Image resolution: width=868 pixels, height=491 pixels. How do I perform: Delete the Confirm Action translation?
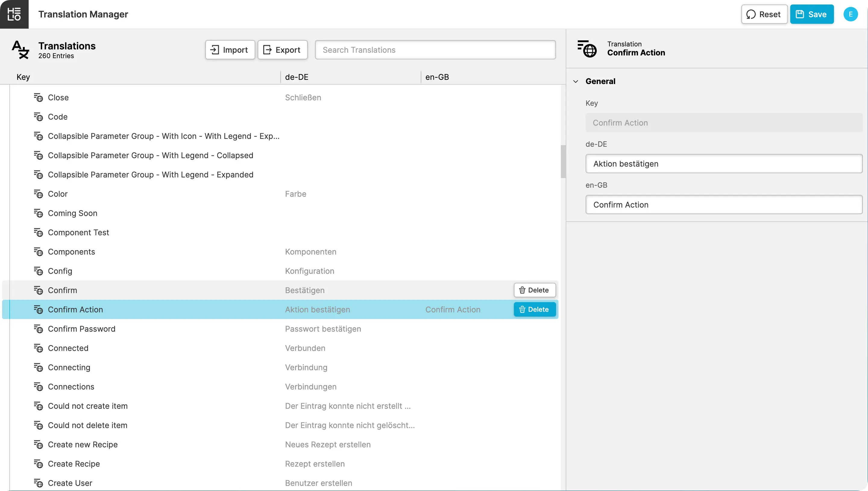(534, 309)
